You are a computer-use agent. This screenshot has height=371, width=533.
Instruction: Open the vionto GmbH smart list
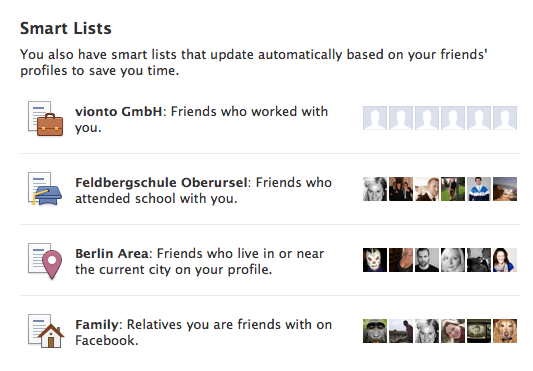118,112
